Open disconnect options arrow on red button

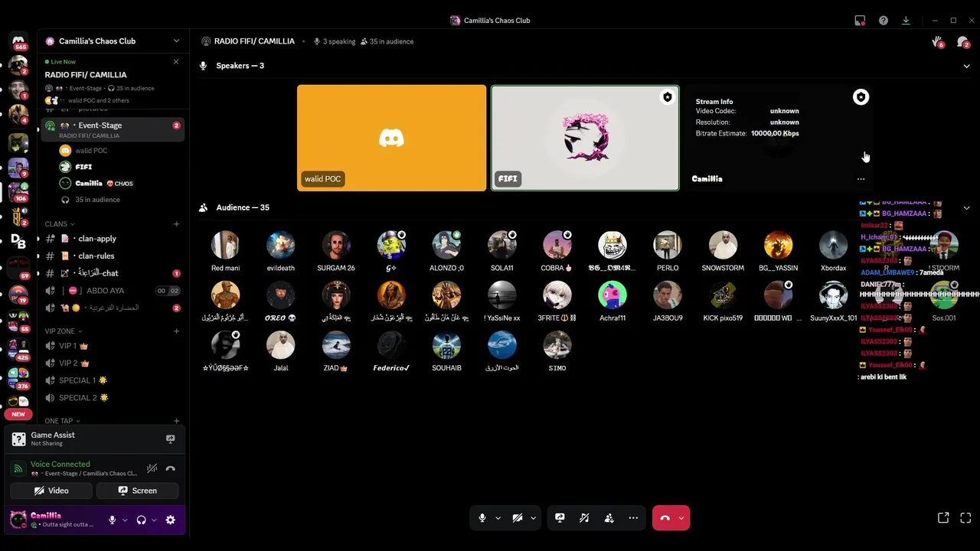pos(681,518)
